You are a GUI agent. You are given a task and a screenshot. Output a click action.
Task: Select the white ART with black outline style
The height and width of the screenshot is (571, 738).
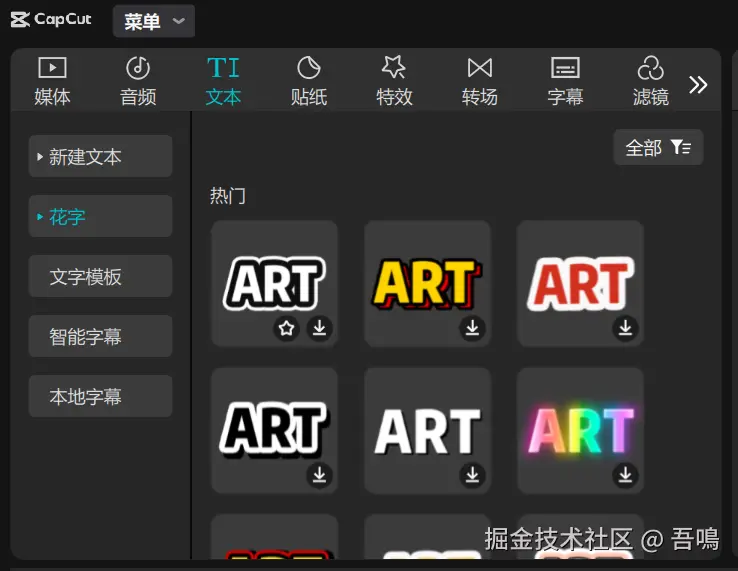[274, 284]
